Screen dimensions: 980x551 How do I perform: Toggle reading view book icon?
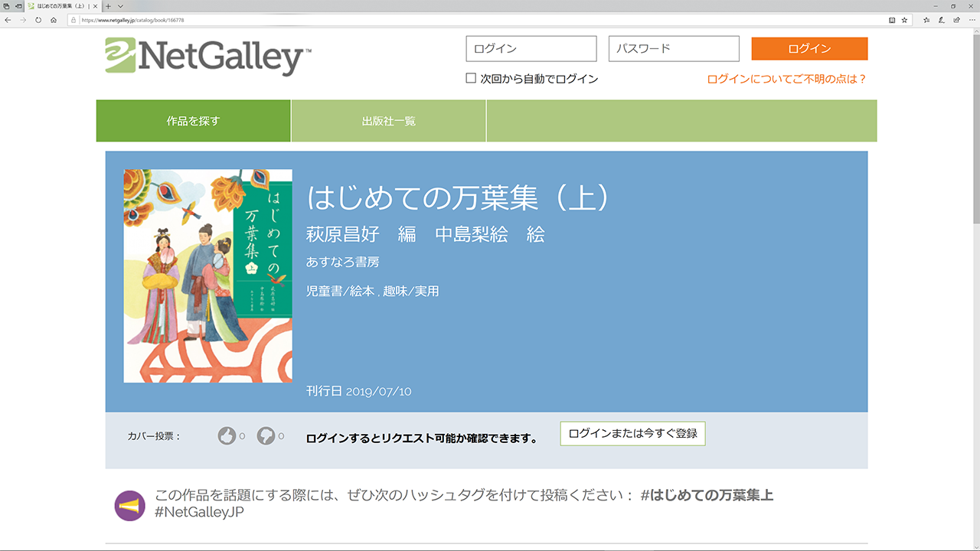(892, 20)
